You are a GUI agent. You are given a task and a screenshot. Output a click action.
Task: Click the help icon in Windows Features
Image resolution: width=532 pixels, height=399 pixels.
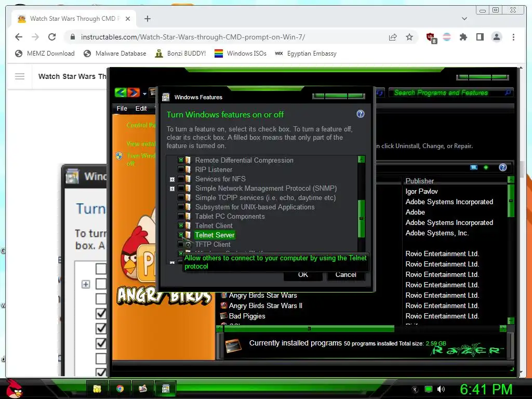click(361, 114)
